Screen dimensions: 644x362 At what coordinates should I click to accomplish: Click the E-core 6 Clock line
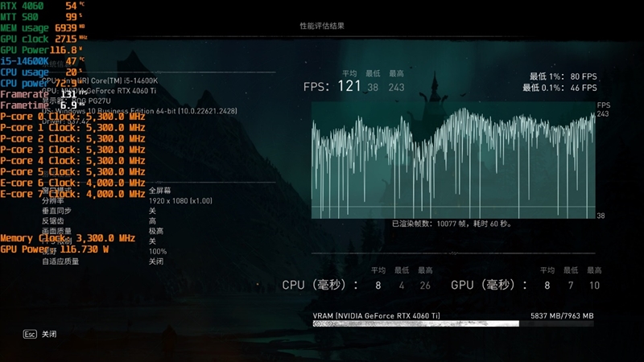[x=72, y=183]
